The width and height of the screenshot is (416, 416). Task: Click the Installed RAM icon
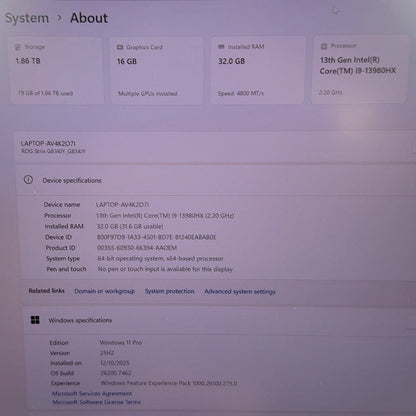tap(221, 47)
